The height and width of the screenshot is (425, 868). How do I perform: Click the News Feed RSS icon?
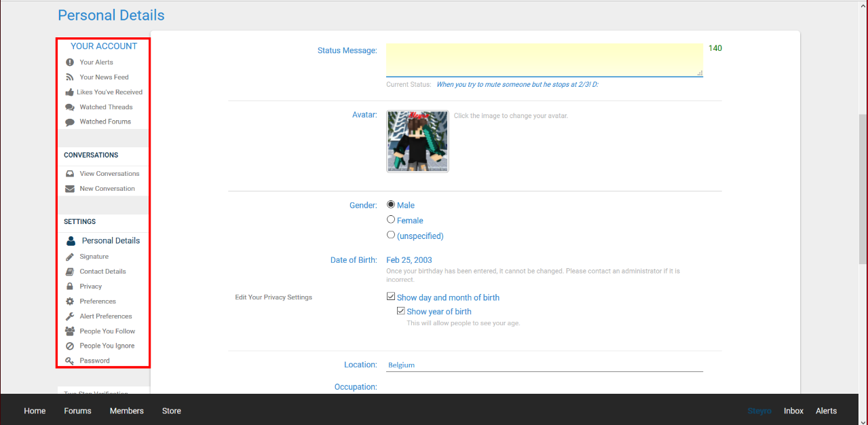pyautogui.click(x=69, y=77)
